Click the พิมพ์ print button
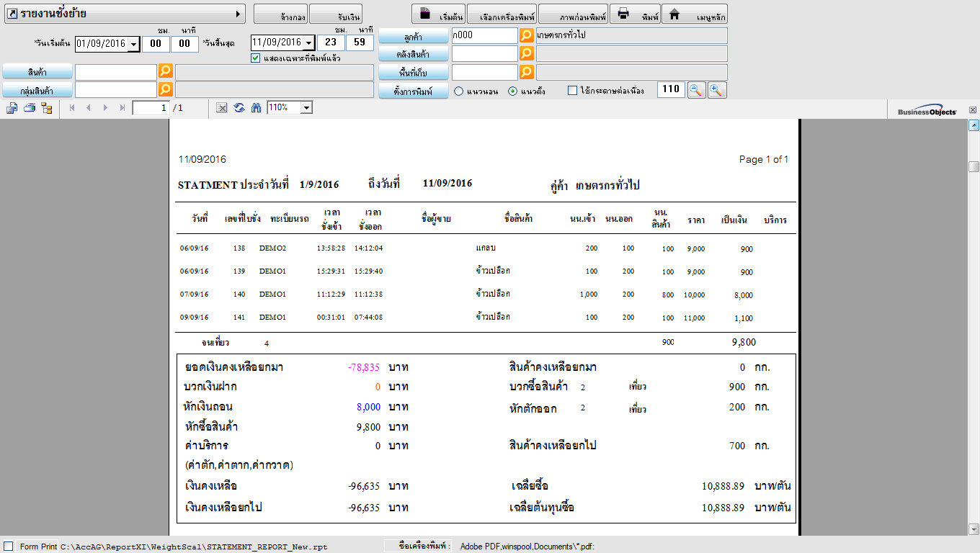This screenshot has height=553, width=980. pos(635,14)
